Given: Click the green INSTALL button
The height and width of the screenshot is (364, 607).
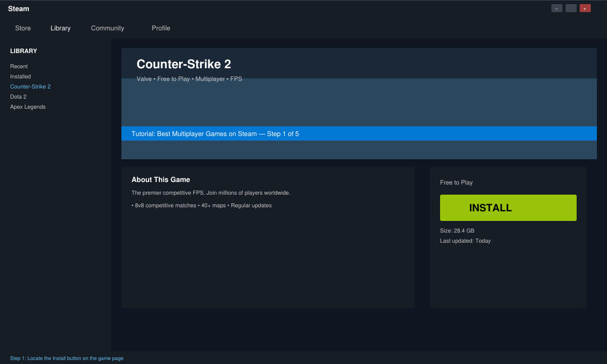Looking at the screenshot, I should (x=508, y=208).
